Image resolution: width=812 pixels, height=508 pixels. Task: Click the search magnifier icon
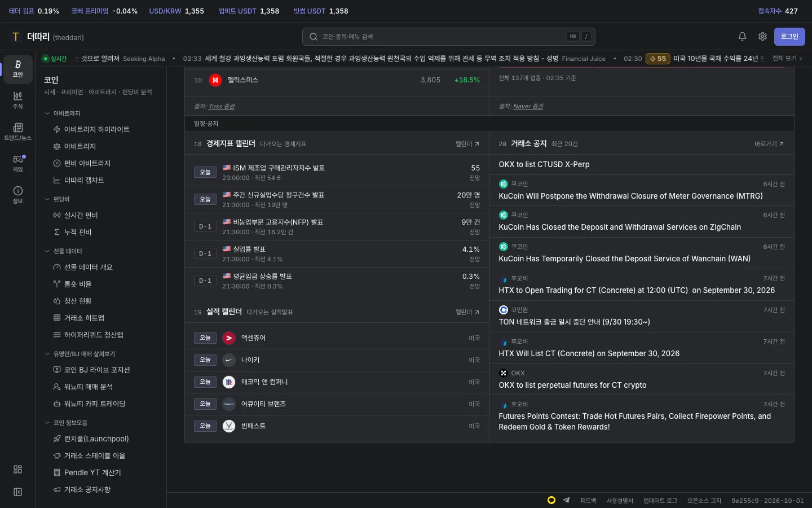point(314,37)
